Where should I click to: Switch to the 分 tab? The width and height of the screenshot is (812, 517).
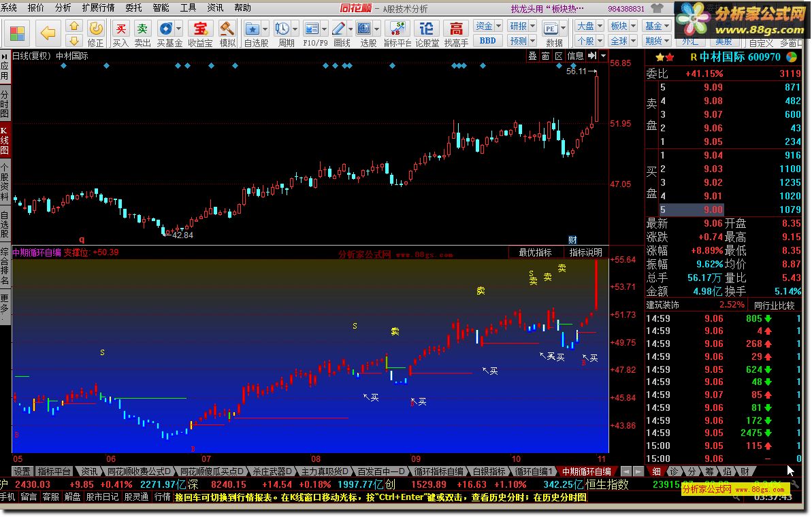[692, 471]
